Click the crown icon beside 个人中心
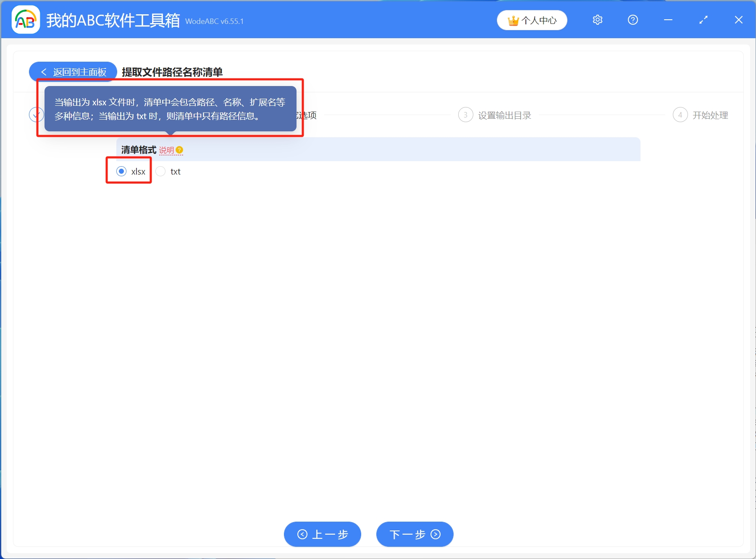The height and width of the screenshot is (559, 756). pyautogui.click(x=512, y=20)
